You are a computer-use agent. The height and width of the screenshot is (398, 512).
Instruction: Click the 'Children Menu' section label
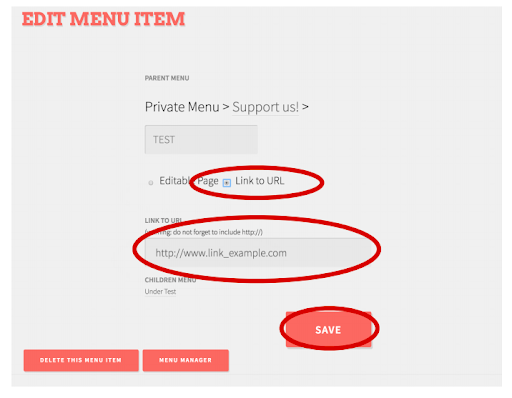[170, 280]
